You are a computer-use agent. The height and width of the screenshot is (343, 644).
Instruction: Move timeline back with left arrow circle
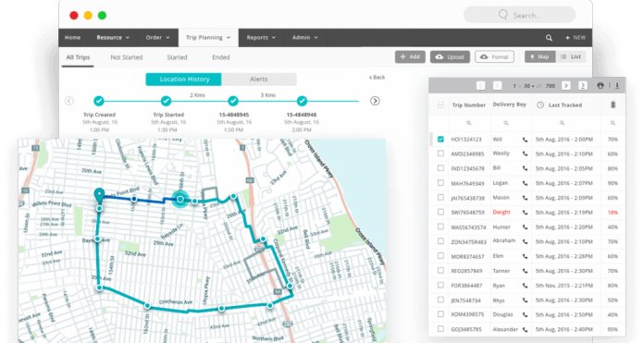coord(69,101)
